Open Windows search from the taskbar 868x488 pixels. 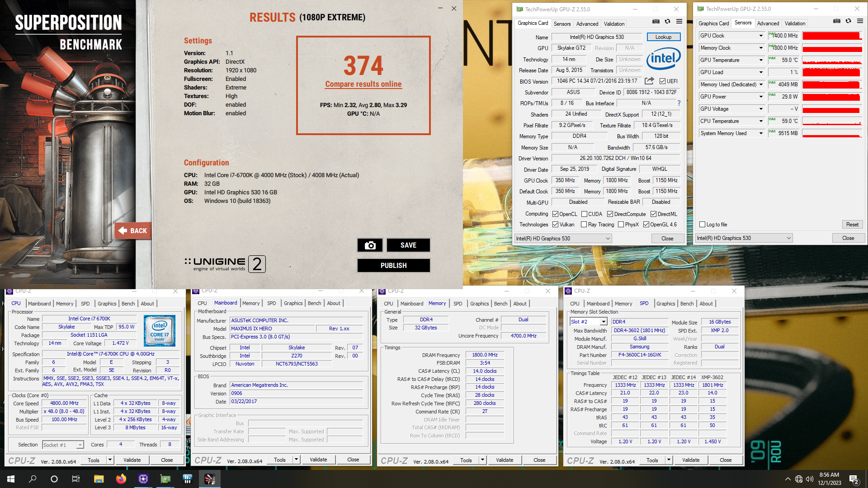coord(33,479)
